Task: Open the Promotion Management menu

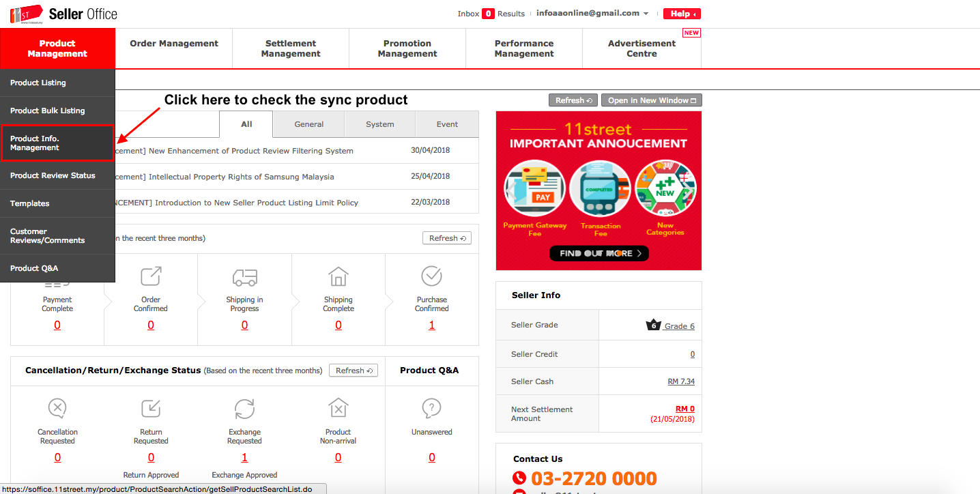Action: pos(407,48)
